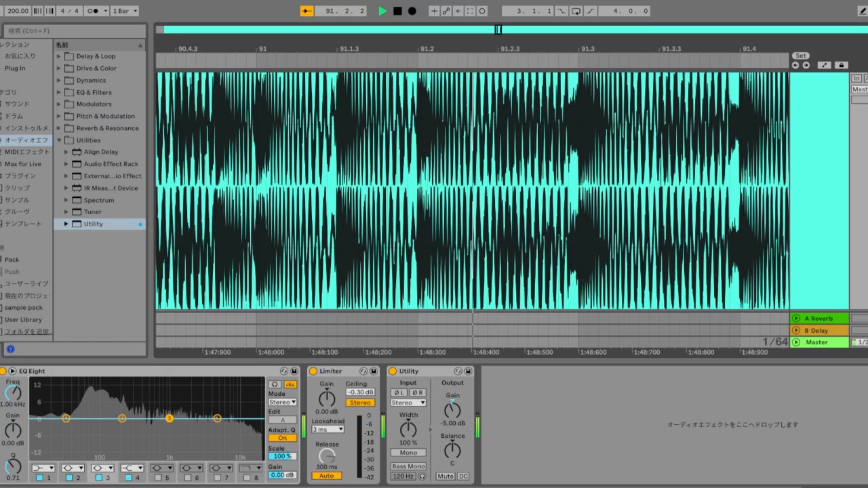Viewport: 868px width, 488px height.
Task: Click the Next Locator arrow icon
Action: (806, 65)
